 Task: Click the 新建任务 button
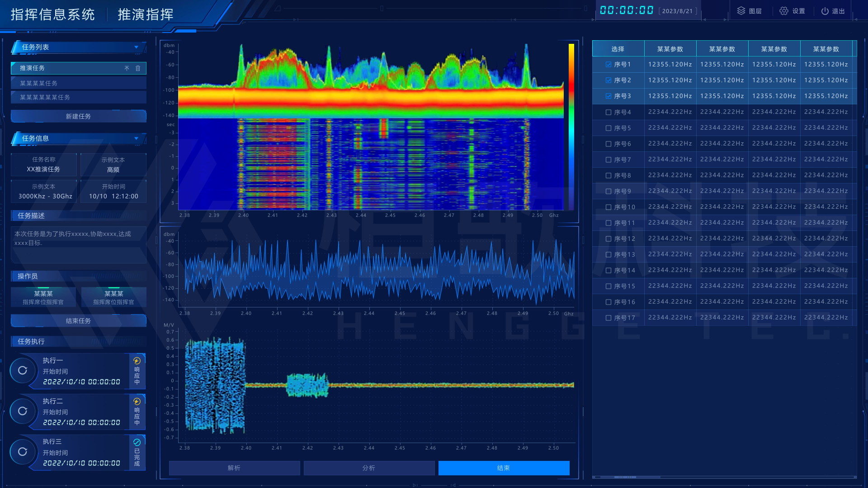click(x=79, y=116)
